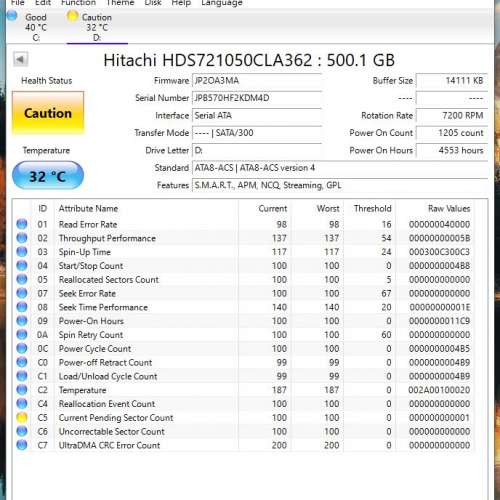Click the Raw Values column header
Viewport: 500px width, 500px height.
coord(449,208)
